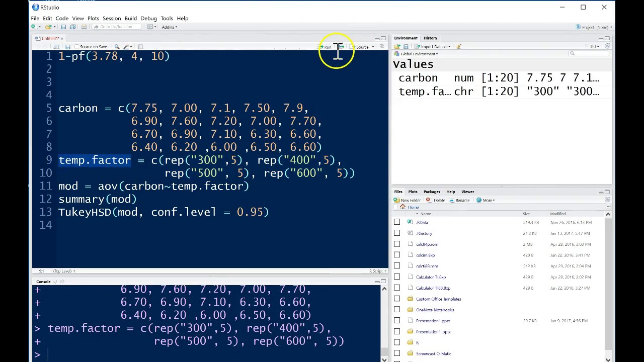Open the workspace panes layout icon
Screen dimensions: 644x362
[x=149, y=27]
